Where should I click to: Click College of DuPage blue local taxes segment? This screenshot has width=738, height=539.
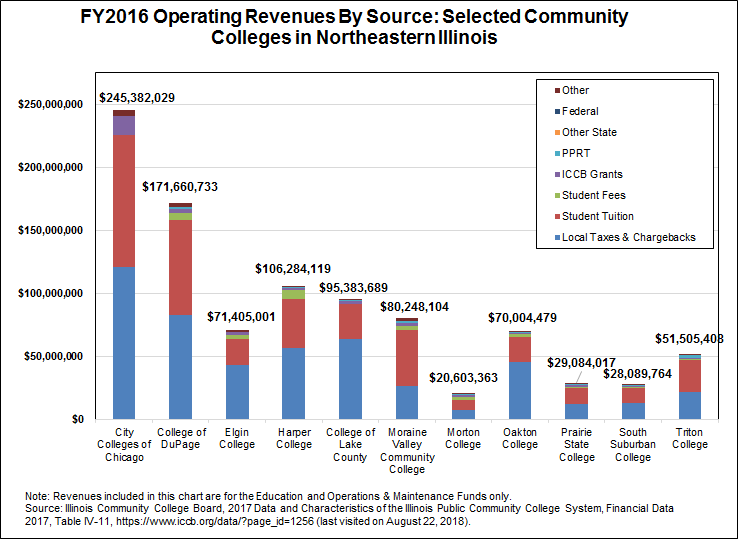(x=181, y=367)
